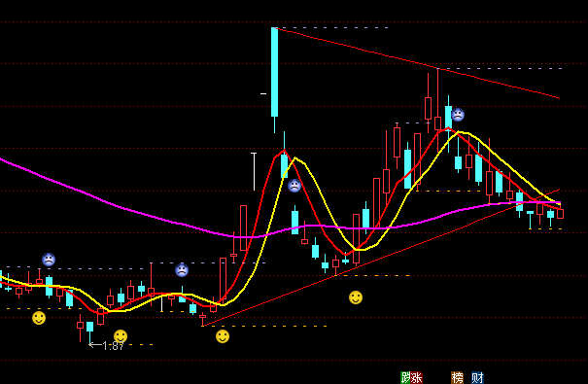Click the sad face below the first peak
The height and width of the screenshot is (384, 588).
pos(294,186)
